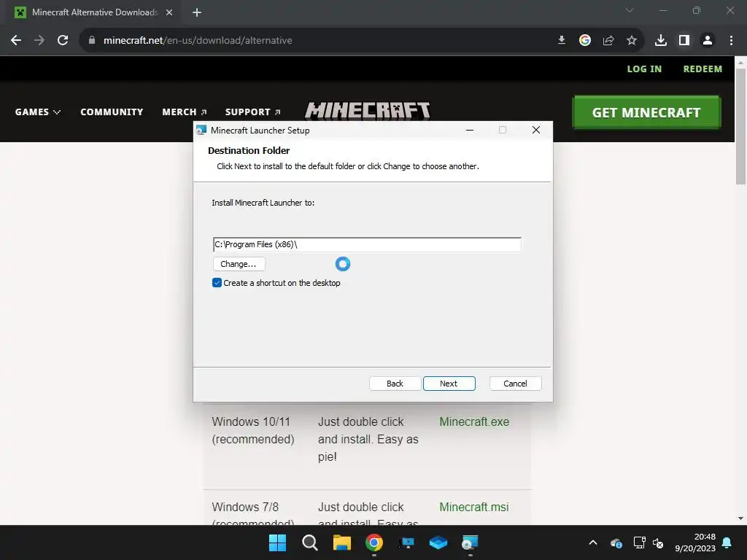The image size is (747, 560).
Task: Open File Explorer from the taskbar
Action: pos(341,542)
